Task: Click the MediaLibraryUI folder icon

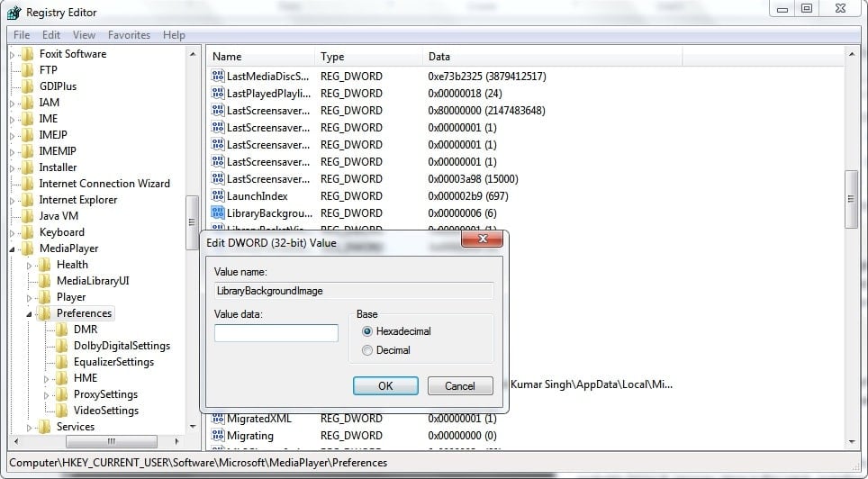Action: pos(44,281)
